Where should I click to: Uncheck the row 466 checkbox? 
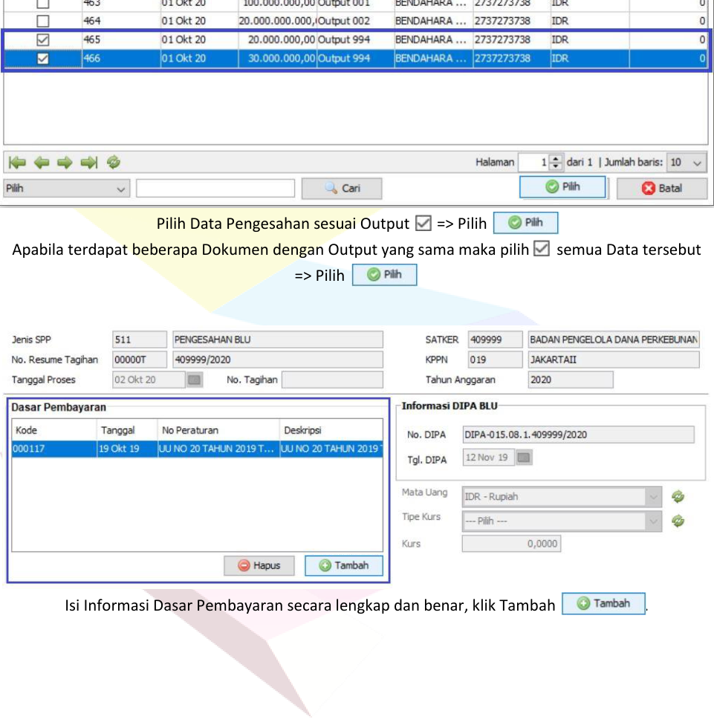click(43, 58)
